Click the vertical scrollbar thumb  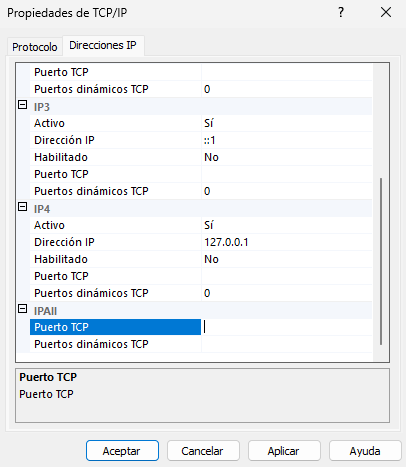tap(381, 261)
